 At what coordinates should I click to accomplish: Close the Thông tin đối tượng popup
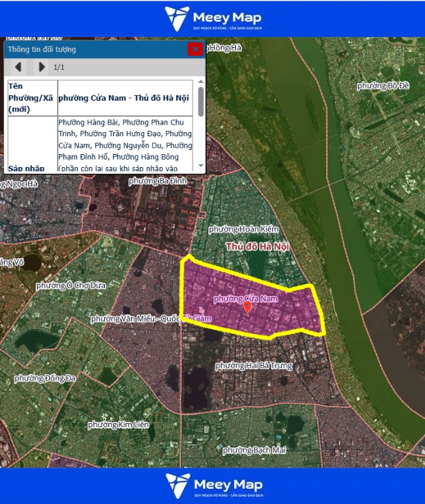195,49
